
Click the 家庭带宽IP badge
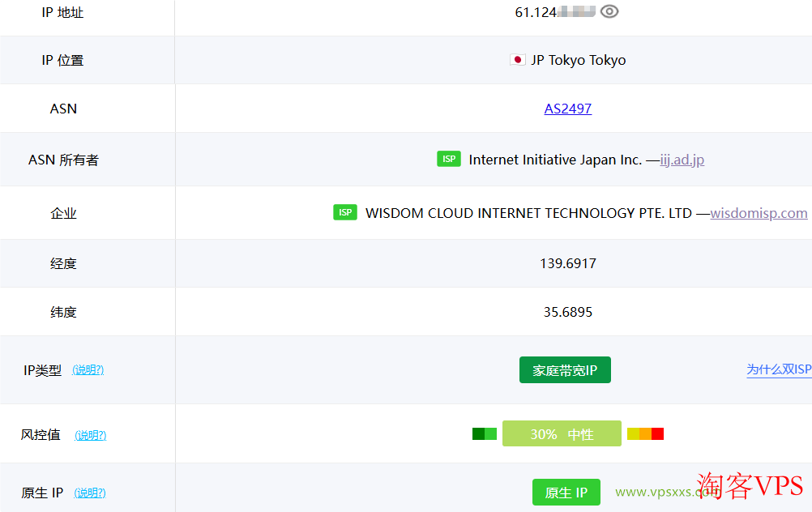[565, 369]
